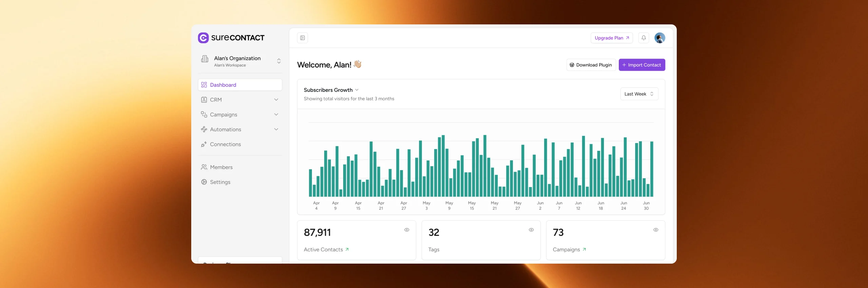
Task: Open the user profile avatar
Action: coord(660,38)
